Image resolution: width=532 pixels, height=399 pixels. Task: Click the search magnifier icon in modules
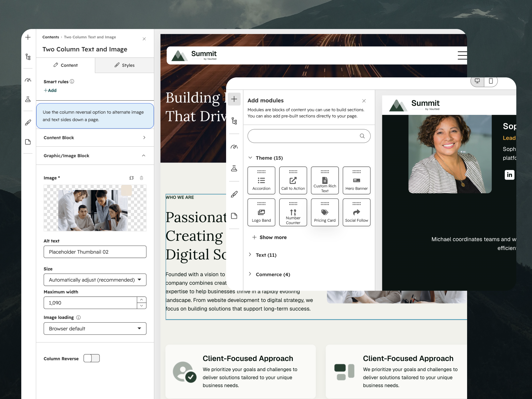pos(362,136)
